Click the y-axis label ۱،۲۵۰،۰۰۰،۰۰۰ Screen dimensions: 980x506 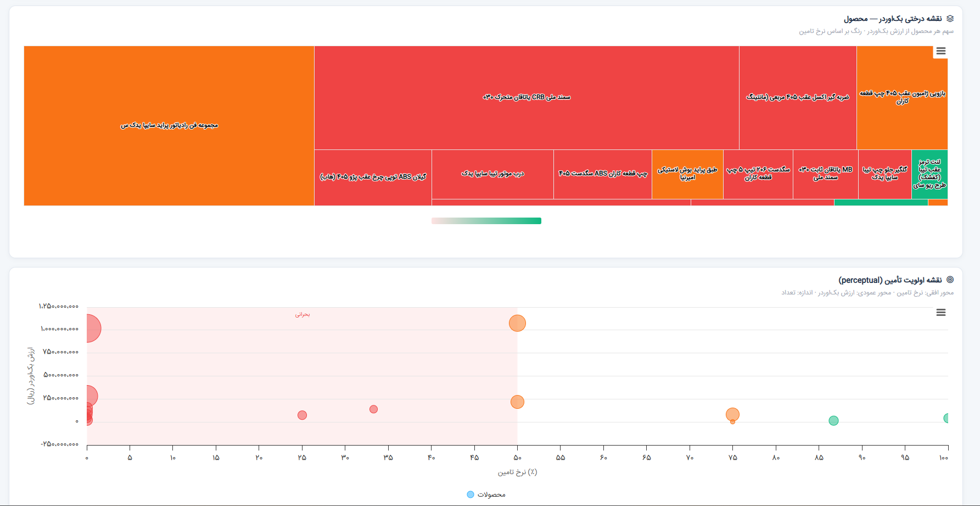pyautogui.click(x=59, y=306)
